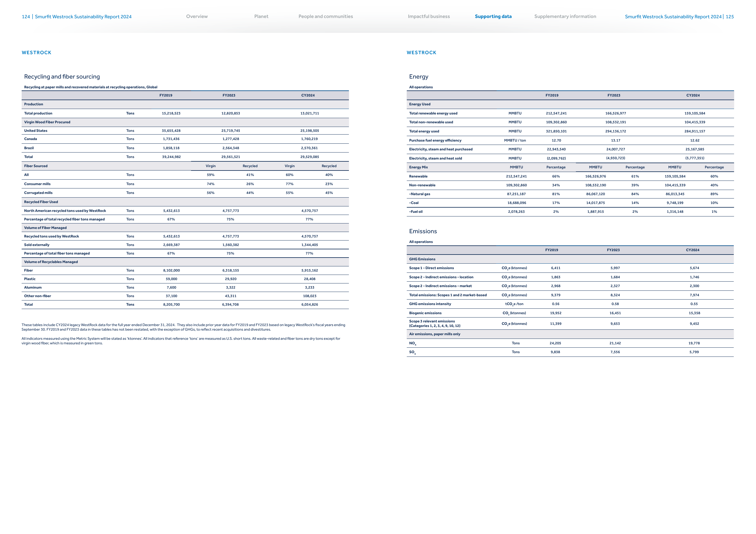Click the NOx row label

click(413, 343)
